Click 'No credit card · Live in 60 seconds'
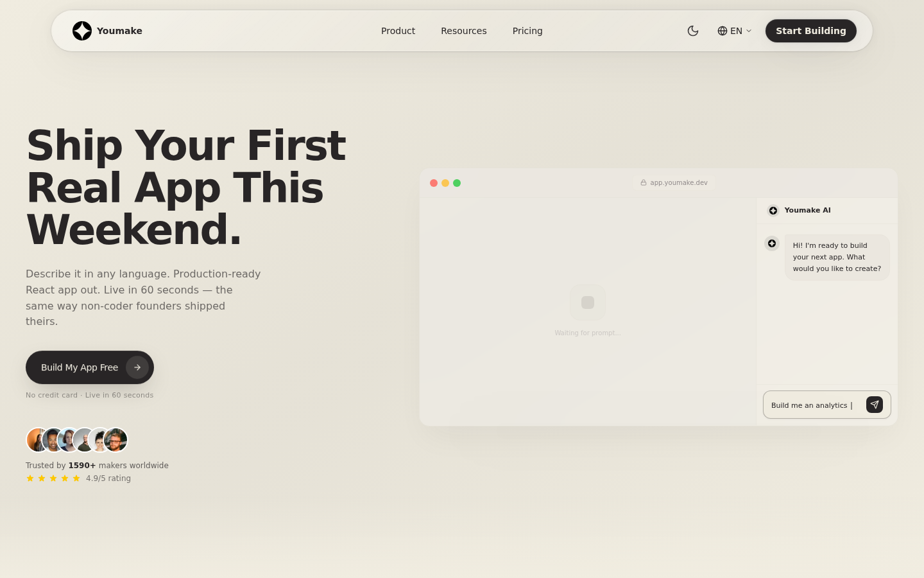Viewport: 924px width, 578px height. (x=90, y=395)
